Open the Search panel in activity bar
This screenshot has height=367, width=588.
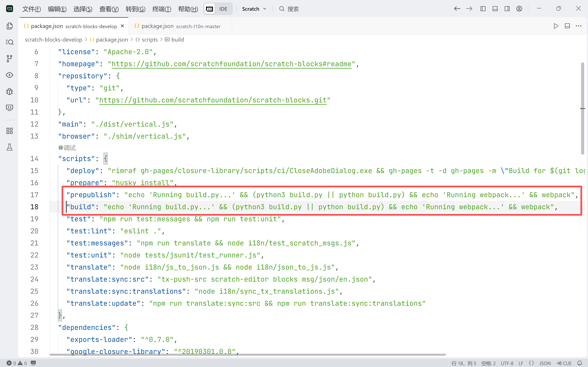9,42
